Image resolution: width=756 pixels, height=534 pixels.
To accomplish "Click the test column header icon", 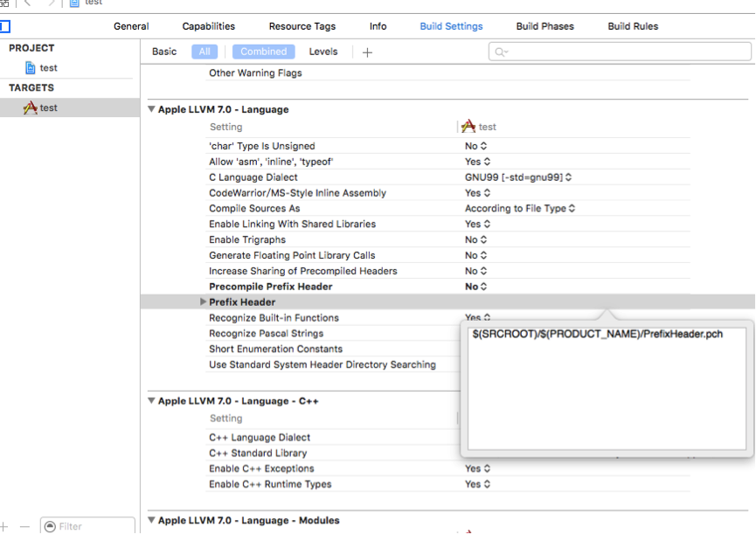I will coord(468,126).
